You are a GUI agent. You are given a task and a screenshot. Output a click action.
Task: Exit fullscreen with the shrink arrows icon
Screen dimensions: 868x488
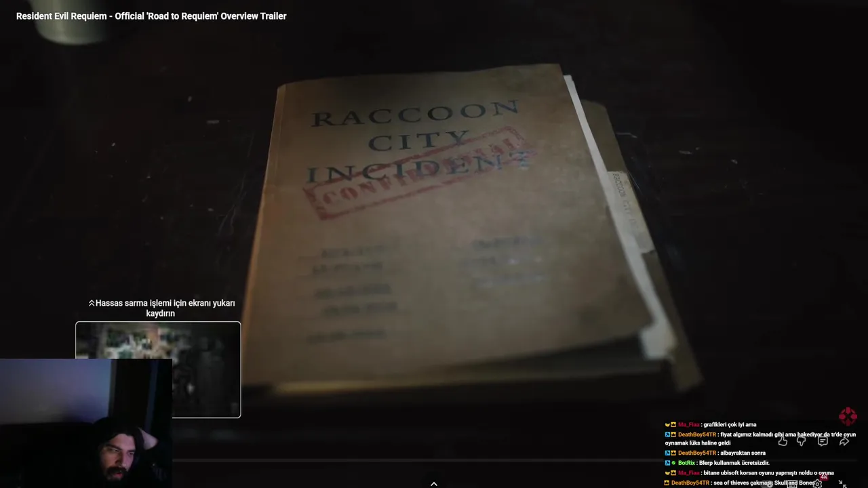click(x=842, y=484)
